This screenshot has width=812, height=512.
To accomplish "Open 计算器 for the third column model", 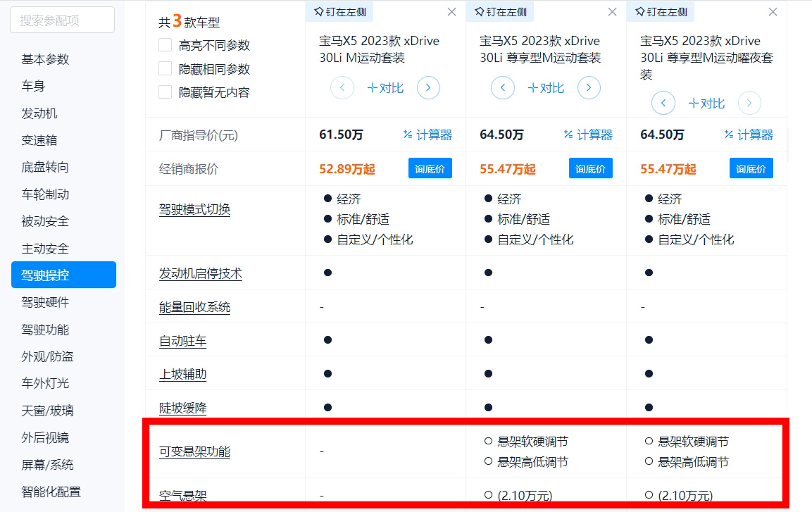I will [749, 135].
